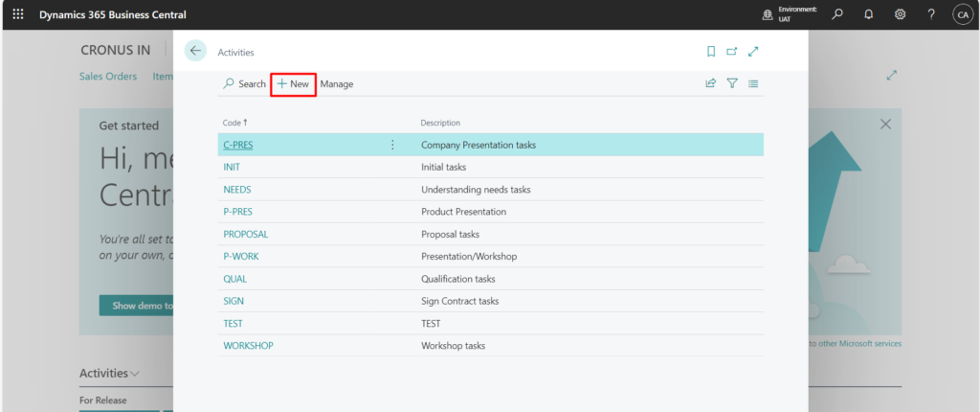Click the CRONUS IN company name
Screen dimensions: 980x412
click(x=116, y=50)
